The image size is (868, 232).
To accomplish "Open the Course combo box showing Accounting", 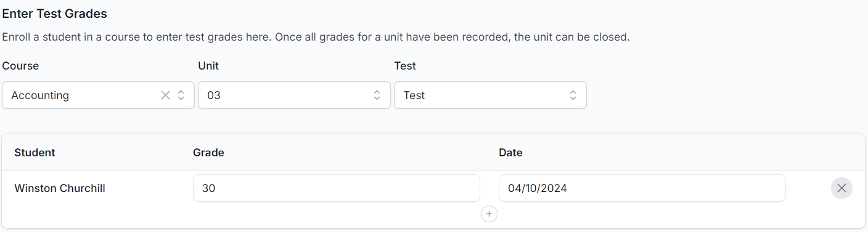I will (98, 95).
